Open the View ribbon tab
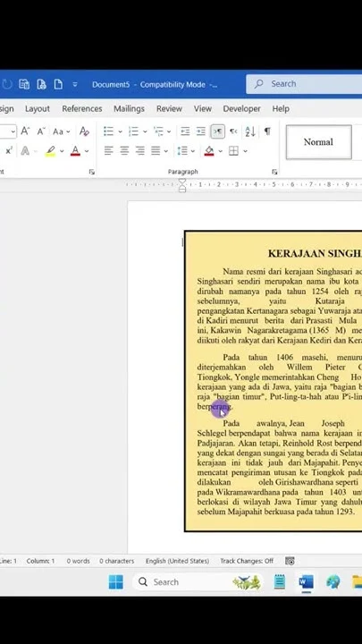Image resolution: width=362 pixels, height=644 pixels. pos(203,109)
